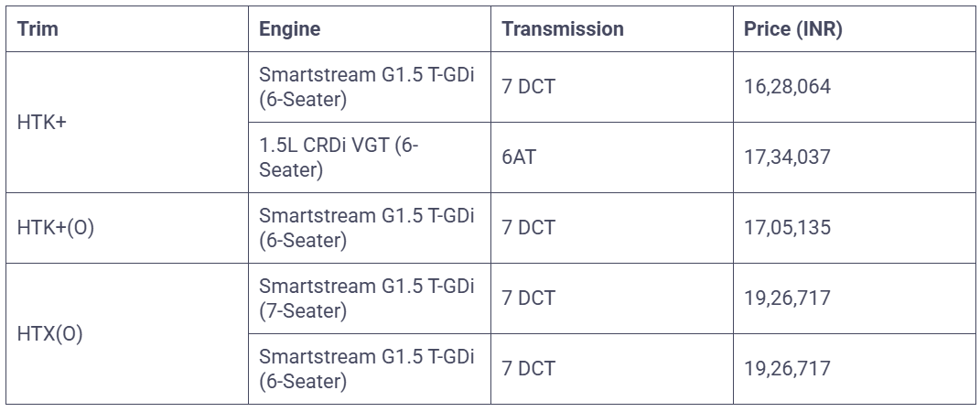Select 7 DCT beside price 16,28,064
This screenshot has height=412, width=980.
[528, 87]
